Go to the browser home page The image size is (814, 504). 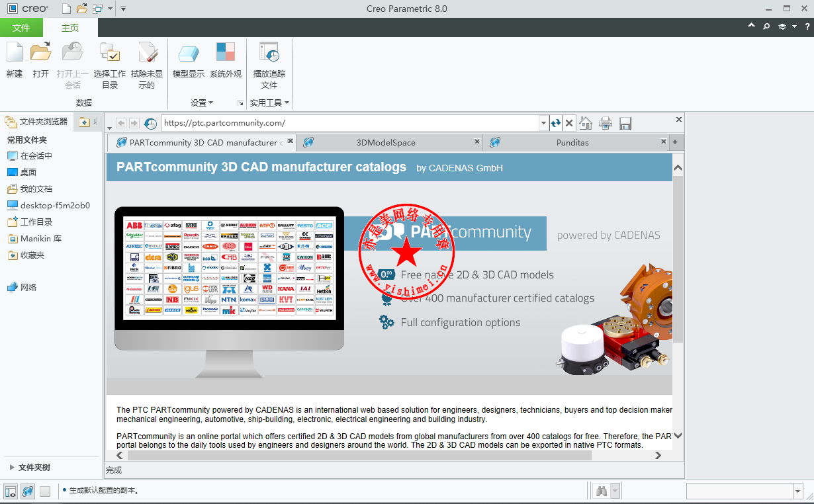click(x=586, y=123)
